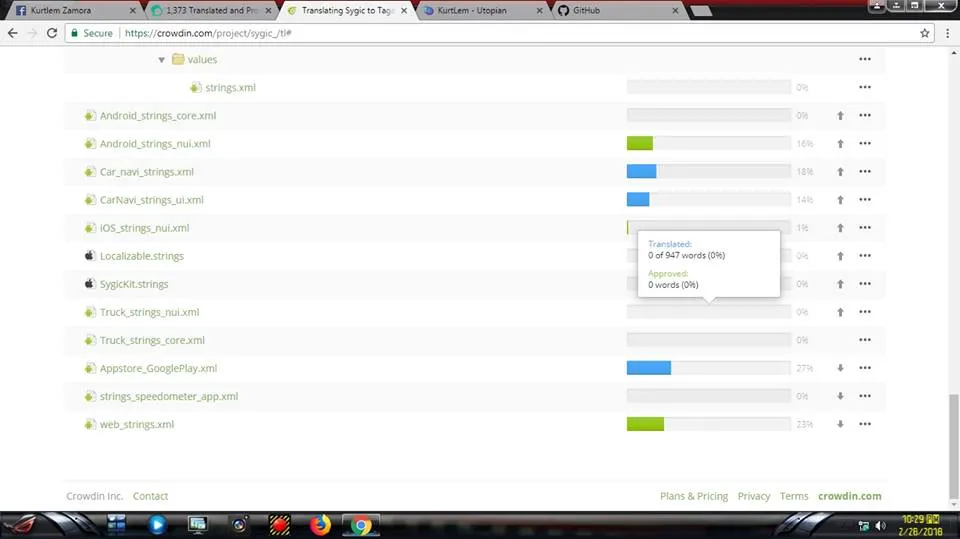Click the up arrow for iOS_strings_nui.xml
This screenshot has width=960, height=539.
tap(840, 228)
